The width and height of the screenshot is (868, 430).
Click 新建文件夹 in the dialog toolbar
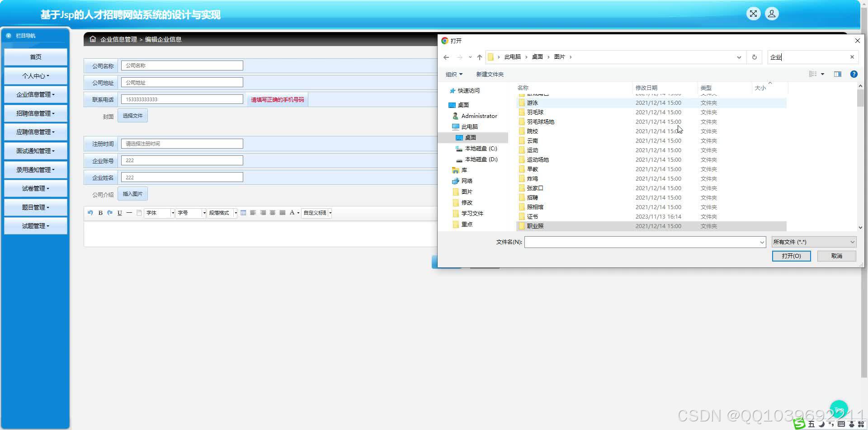[490, 74]
